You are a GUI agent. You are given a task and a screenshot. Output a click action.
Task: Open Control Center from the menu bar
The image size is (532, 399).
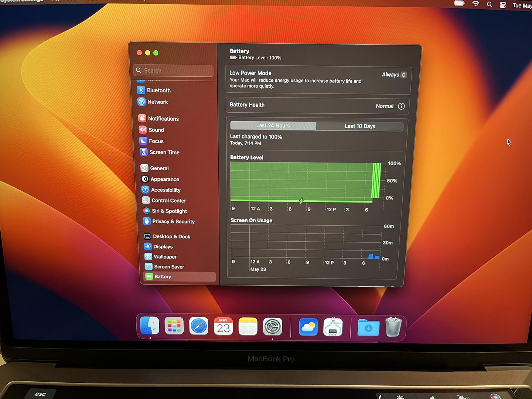coord(503,5)
